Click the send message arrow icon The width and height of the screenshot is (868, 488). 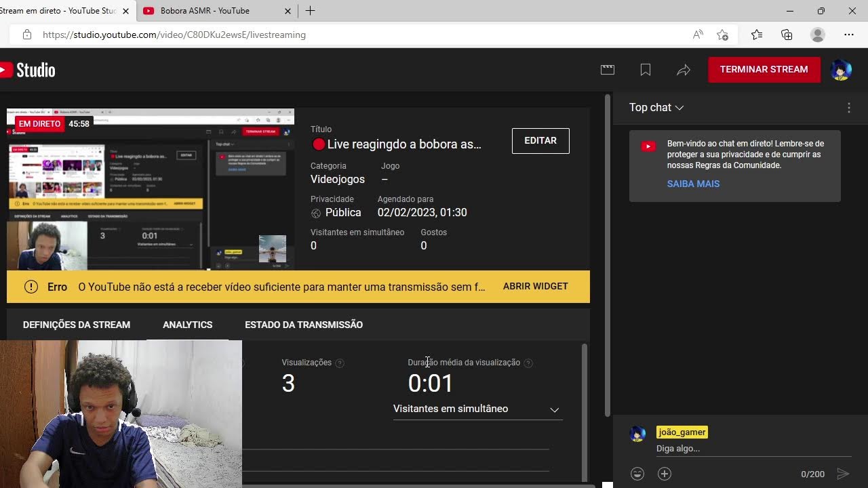click(843, 474)
